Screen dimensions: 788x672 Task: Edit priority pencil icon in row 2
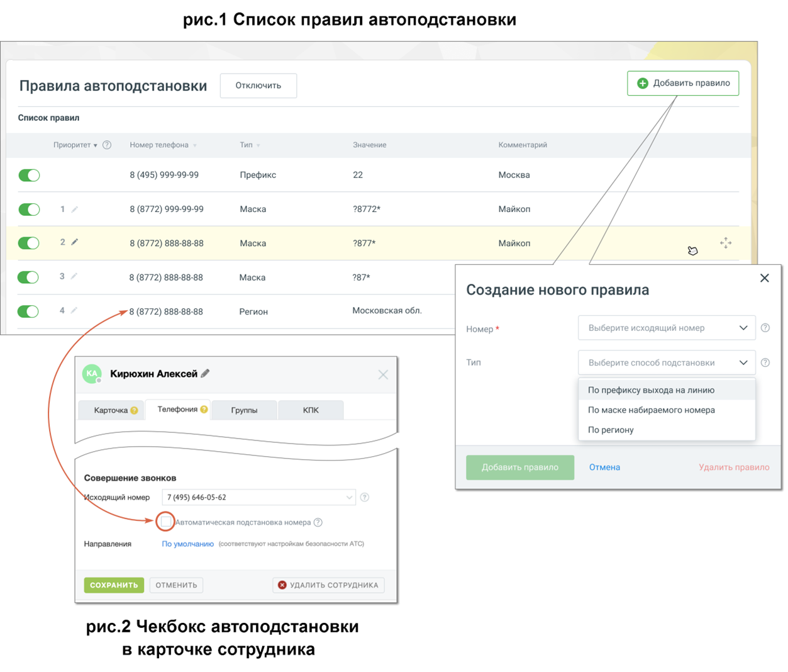coord(75,242)
